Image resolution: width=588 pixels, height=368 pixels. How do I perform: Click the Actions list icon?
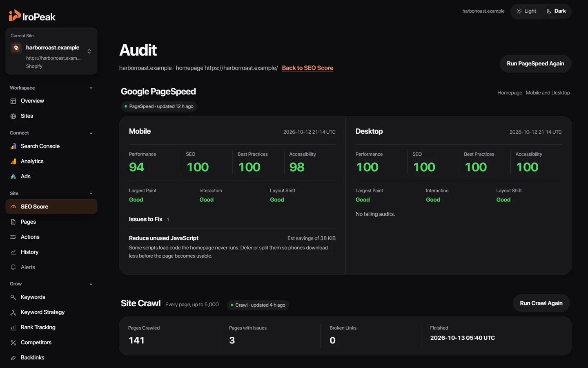coord(13,237)
